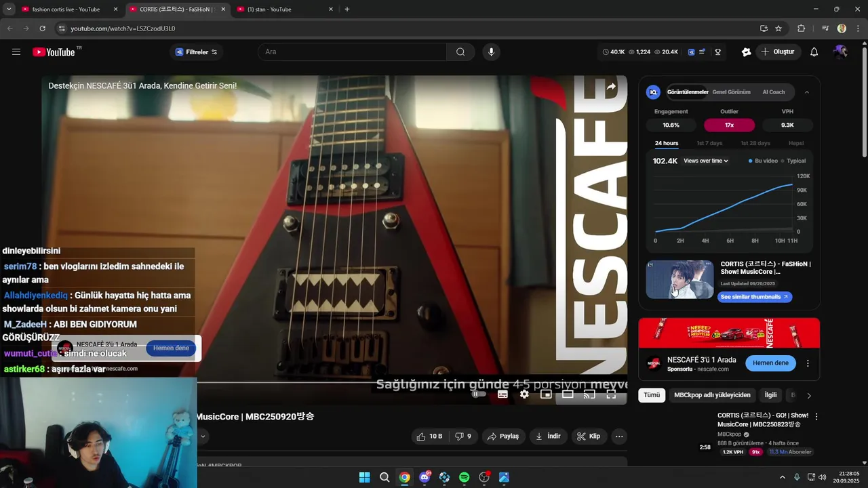This screenshot has height=488, width=868.
Task: Select the Görüntülenmeler tab in vidIQ panel
Action: coord(688,92)
